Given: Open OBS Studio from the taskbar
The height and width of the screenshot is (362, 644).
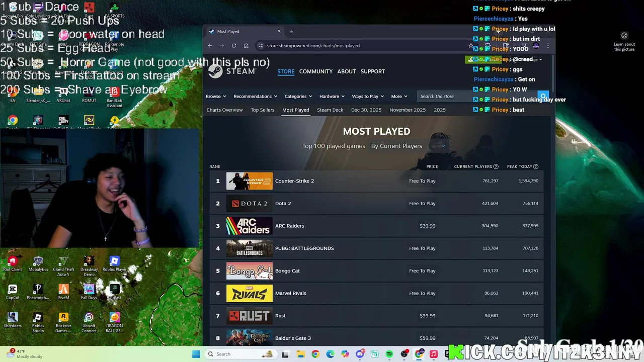Looking at the screenshot, I should click(x=404, y=354).
